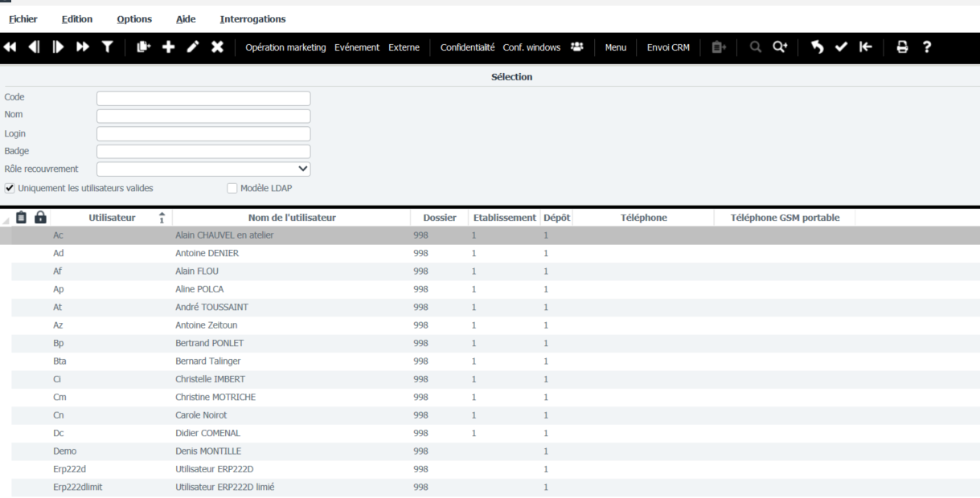The width and height of the screenshot is (980, 498).
Task: Click the magnifier search icon
Action: click(x=756, y=47)
